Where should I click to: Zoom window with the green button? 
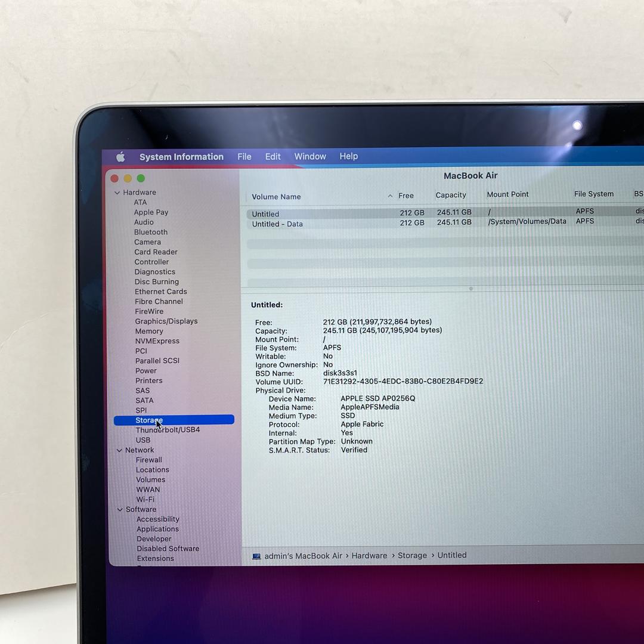[141, 178]
